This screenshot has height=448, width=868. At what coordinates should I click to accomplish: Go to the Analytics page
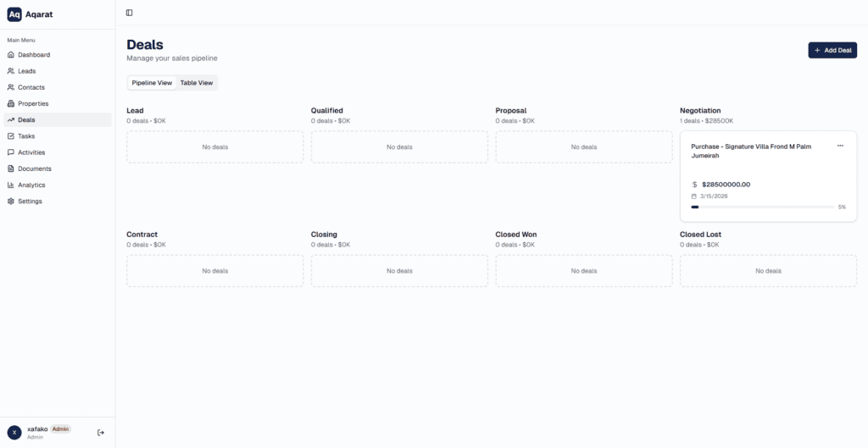point(31,185)
